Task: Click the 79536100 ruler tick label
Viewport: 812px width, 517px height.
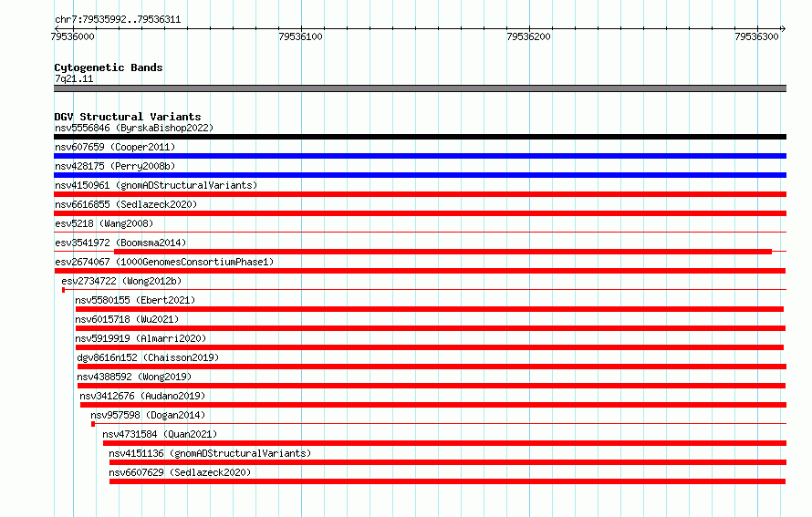Action: point(300,36)
